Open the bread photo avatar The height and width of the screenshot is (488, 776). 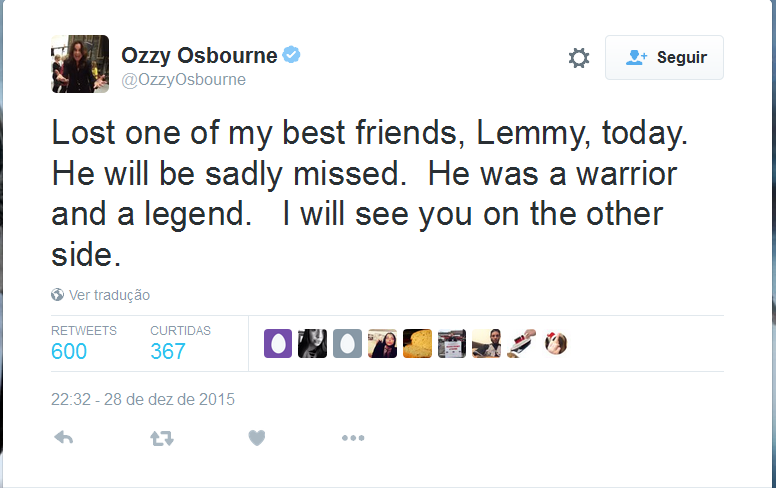point(417,344)
